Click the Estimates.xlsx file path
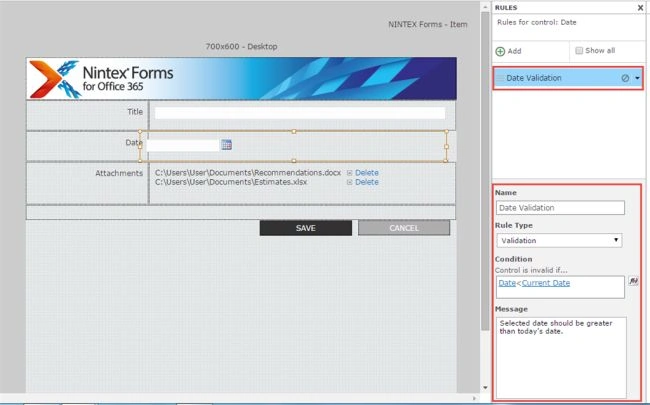Image resolution: width=650 pixels, height=405 pixels. pos(231,182)
